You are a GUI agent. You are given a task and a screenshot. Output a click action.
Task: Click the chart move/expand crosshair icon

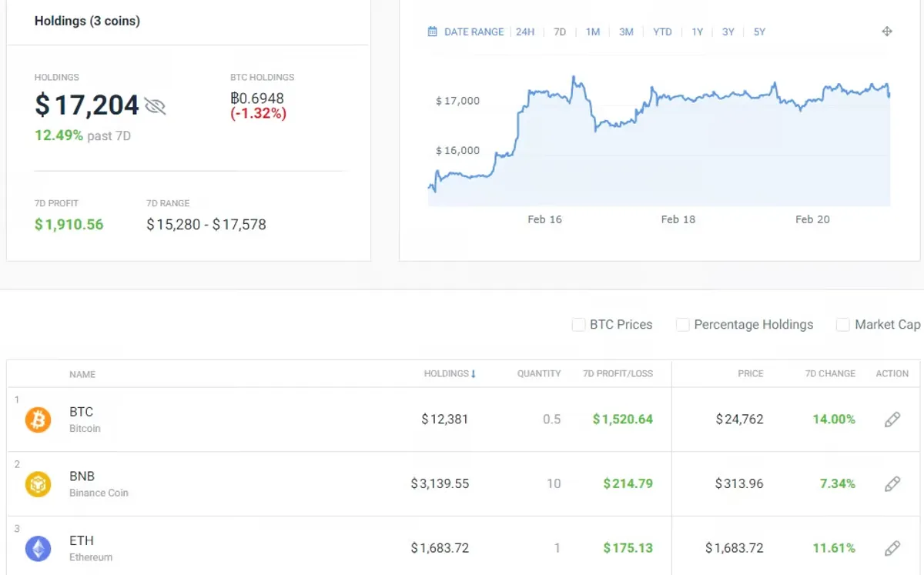click(x=887, y=32)
